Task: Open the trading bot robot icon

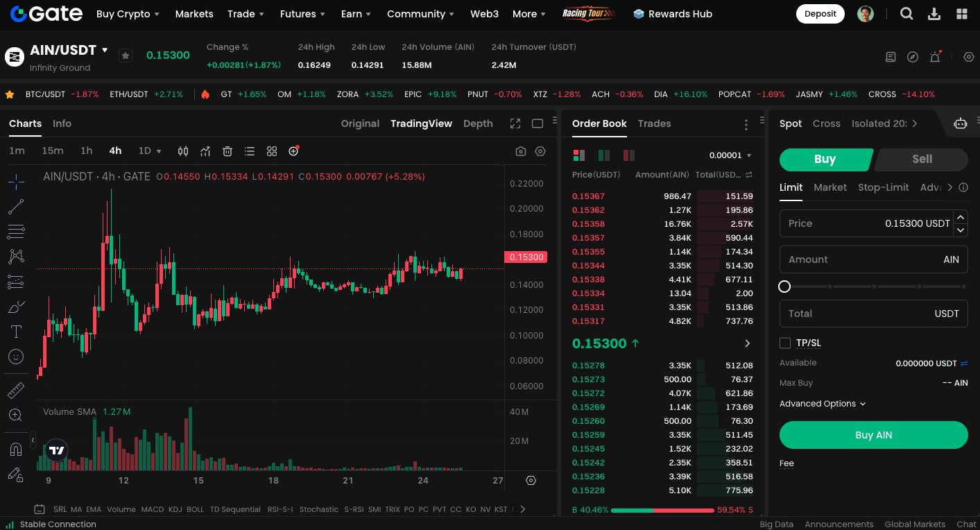Action: [x=961, y=123]
